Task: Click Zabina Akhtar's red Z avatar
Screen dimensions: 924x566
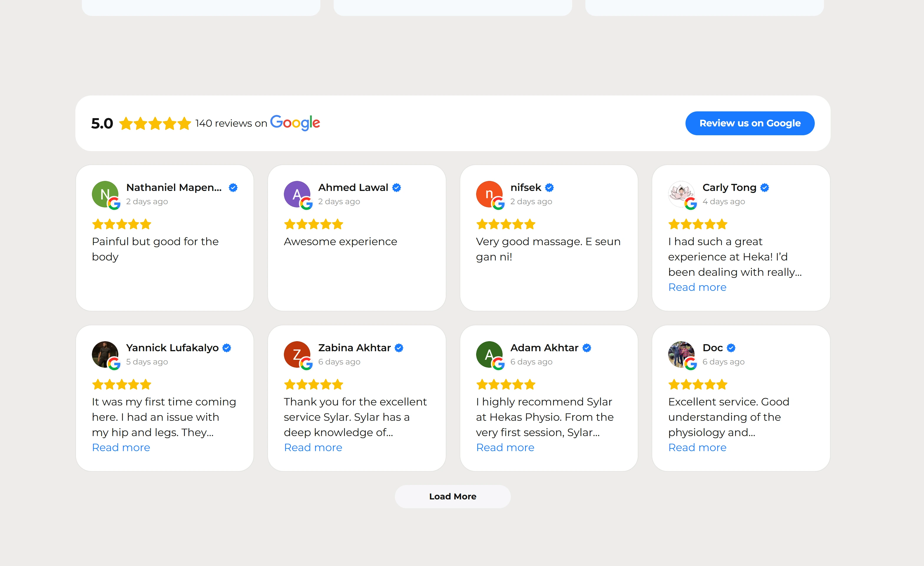Action: [x=296, y=354]
